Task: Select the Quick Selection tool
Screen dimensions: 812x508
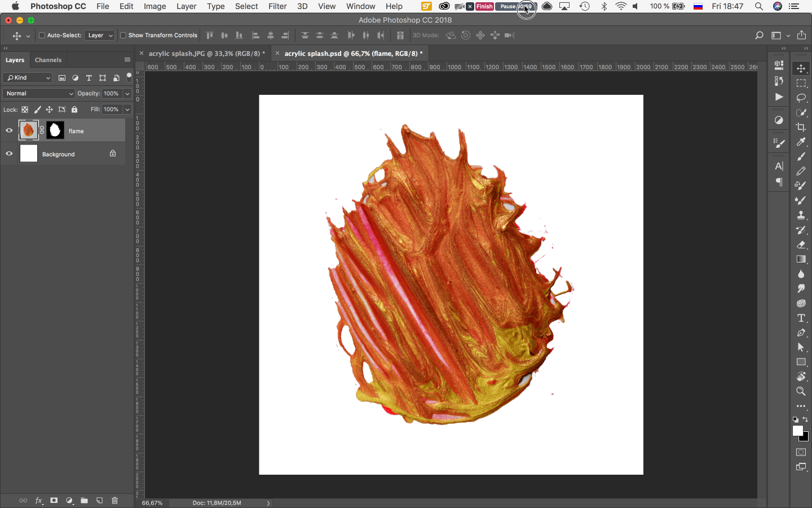Action: point(801,112)
